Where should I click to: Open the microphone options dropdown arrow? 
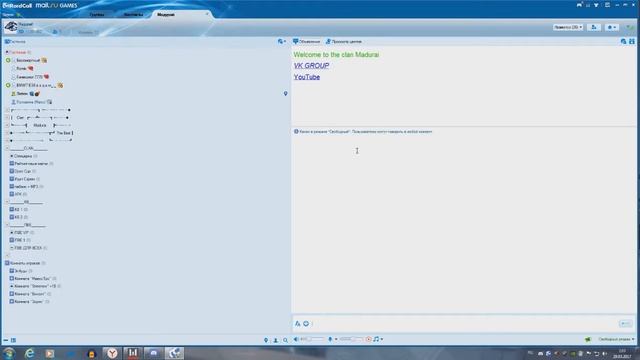[336, 339]
